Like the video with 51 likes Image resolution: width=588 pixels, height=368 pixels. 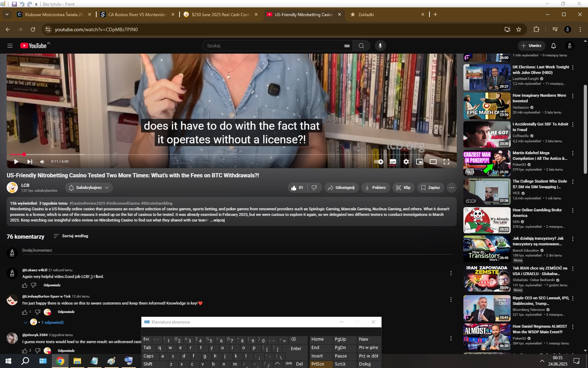(x=297, y=188)
